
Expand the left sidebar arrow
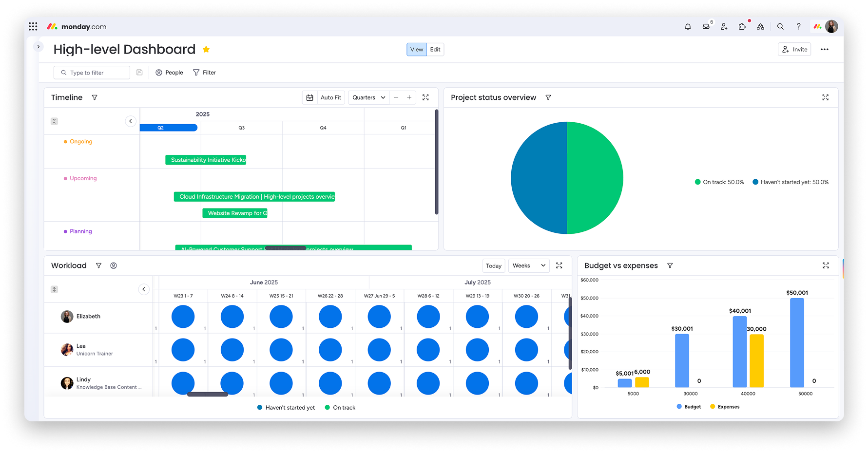[38, 47]
